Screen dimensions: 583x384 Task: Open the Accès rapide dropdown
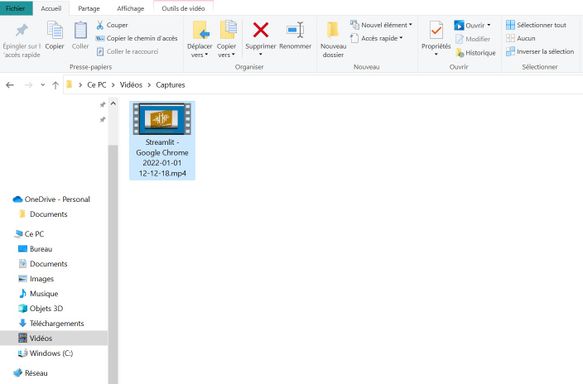coord(377,38)
